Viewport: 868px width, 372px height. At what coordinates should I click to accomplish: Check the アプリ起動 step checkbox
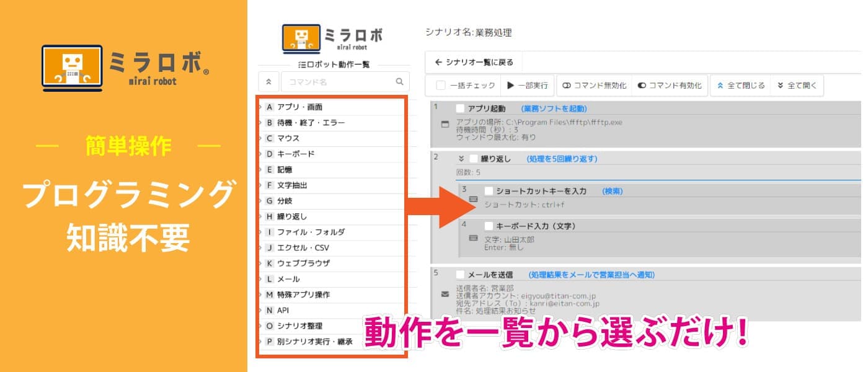click(x=460, y=108)
